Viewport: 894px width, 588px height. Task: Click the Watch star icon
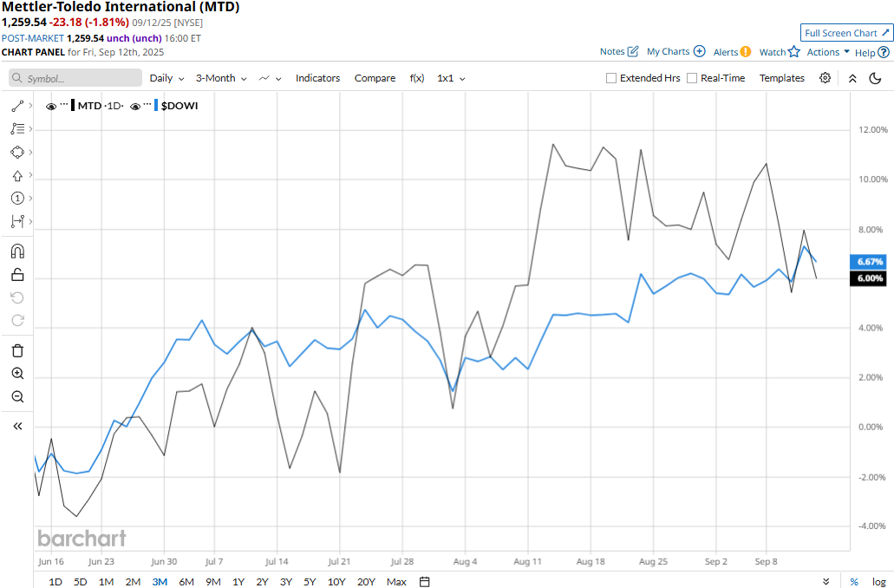tap(794, 52)
